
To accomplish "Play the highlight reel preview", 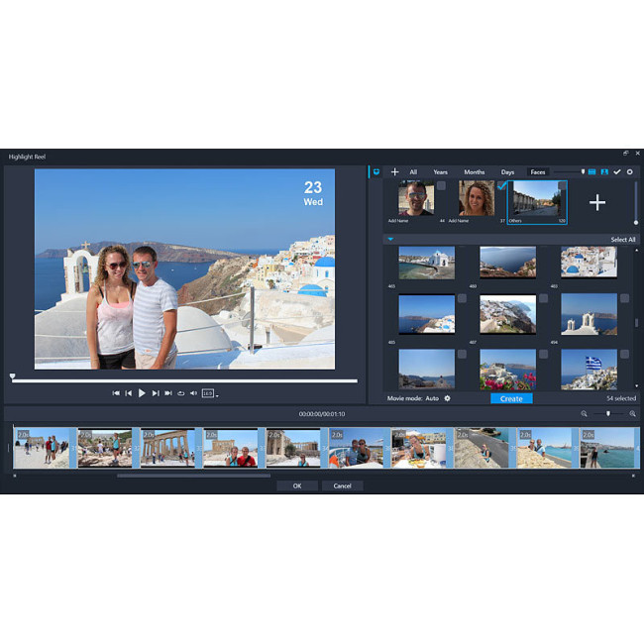I will coord(142,393).
